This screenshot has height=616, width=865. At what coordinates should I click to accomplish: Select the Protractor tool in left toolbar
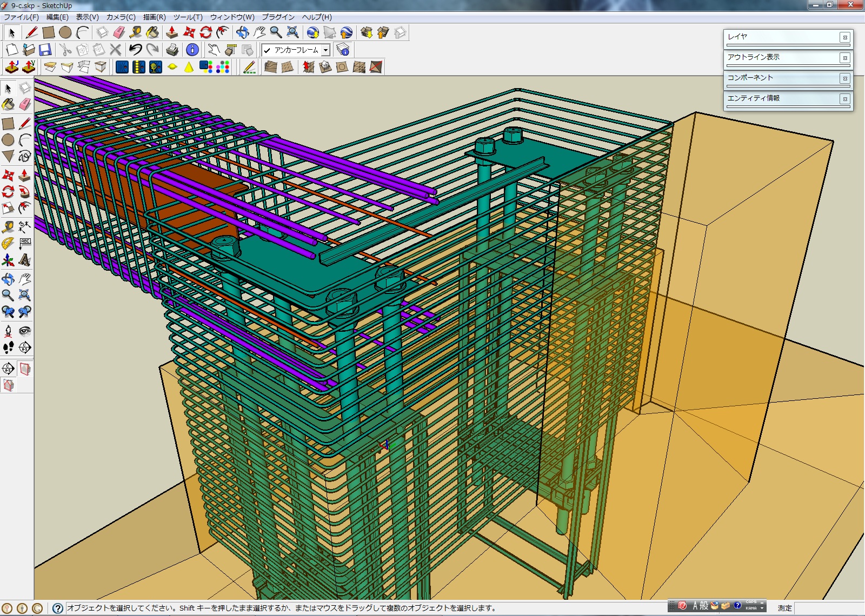(x=8, y=244)
